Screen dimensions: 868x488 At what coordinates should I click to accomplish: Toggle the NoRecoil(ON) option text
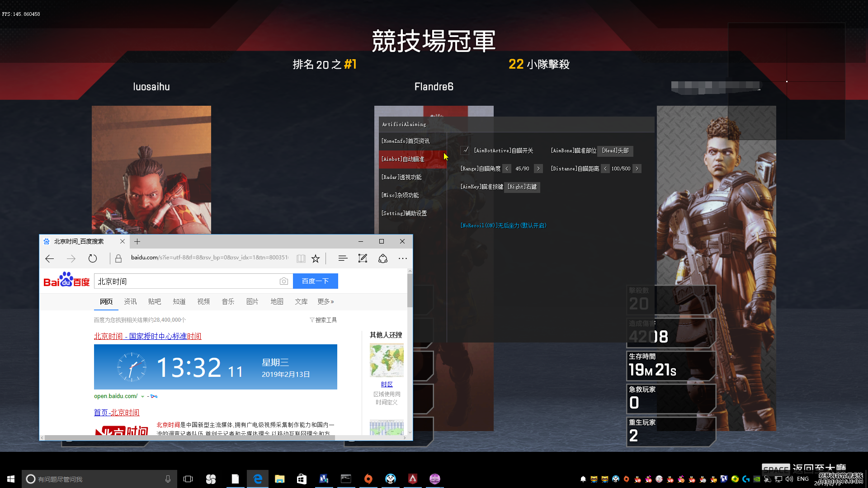[503, 225]
